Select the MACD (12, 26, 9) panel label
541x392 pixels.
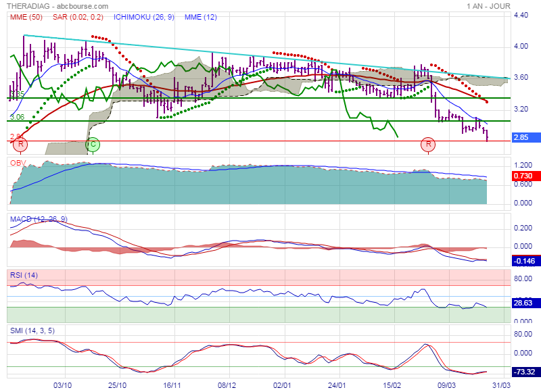[x=39, y=219]
